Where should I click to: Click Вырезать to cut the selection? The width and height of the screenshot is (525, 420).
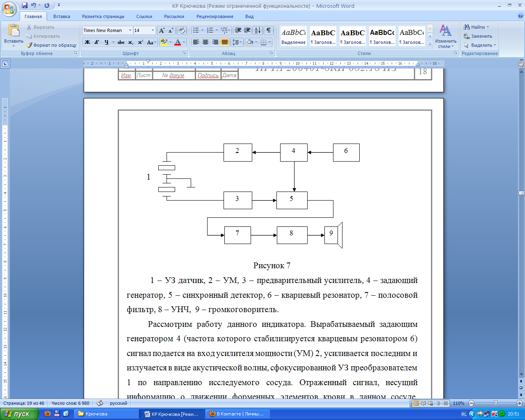tap(40, 27)
